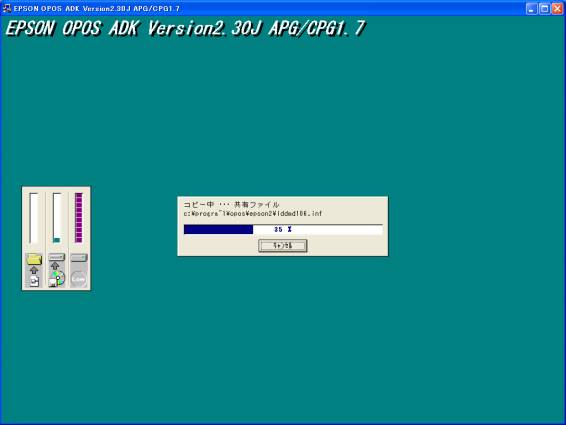Click the round C: drive disk icon
The height and width of the screenshot is (425, 566).
79,279
